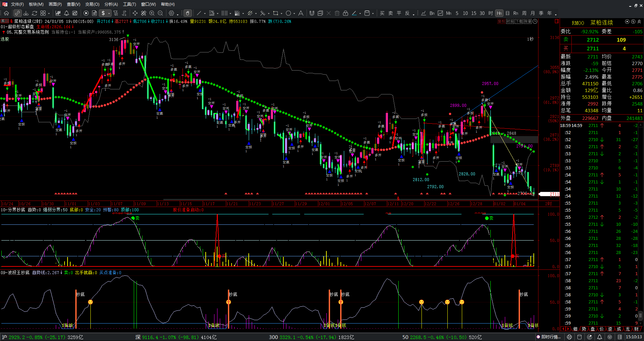Expand the save template dropdown
644x341 pixels.
click(x=373, y=14)
